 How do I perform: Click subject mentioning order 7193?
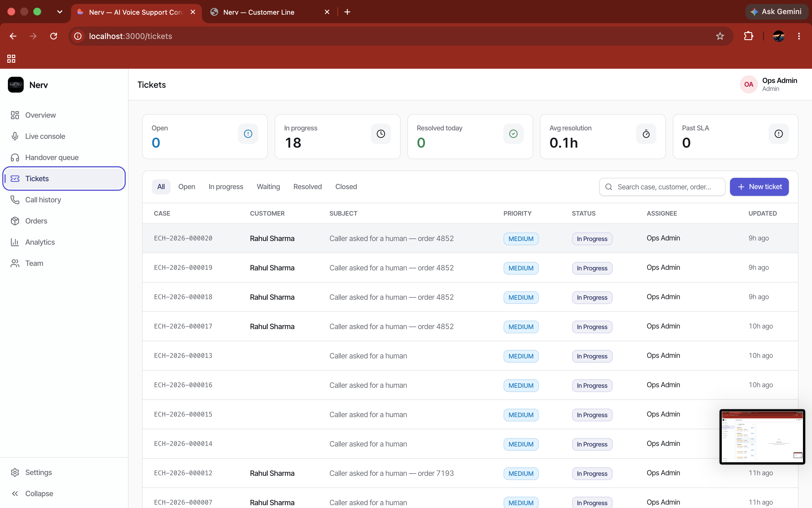391,473
